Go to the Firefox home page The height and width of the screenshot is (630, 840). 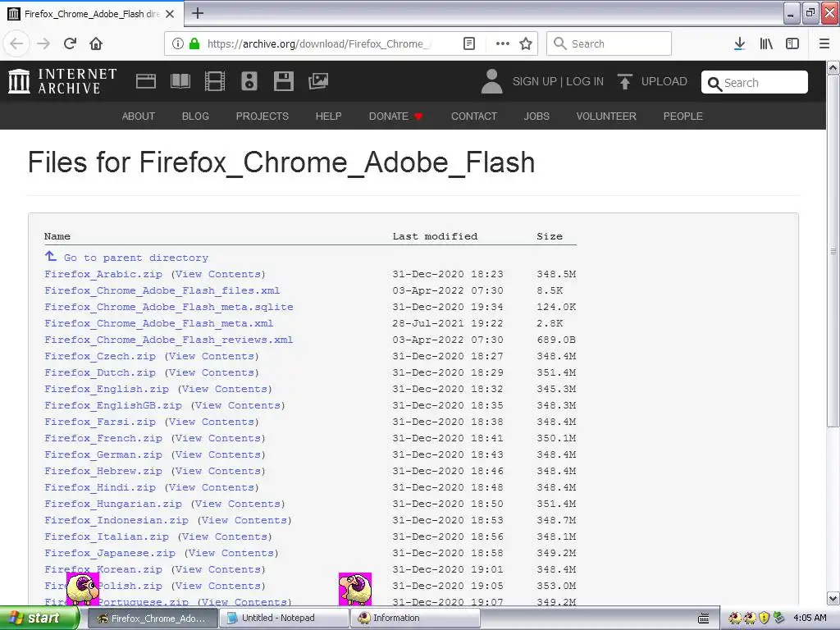click(96, 43)
